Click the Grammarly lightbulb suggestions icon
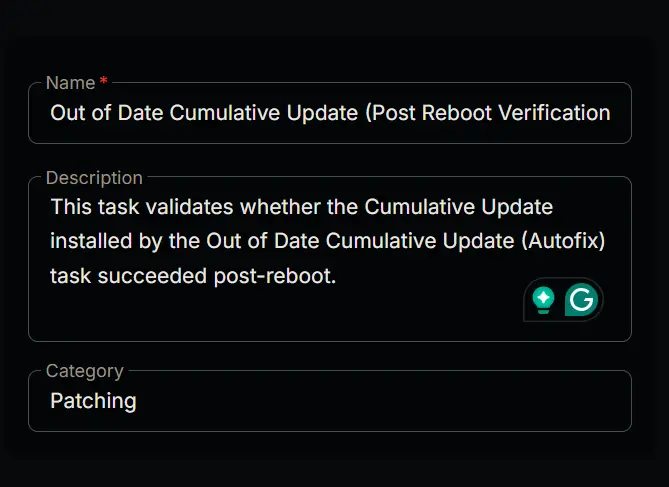Screen dimensions: 669x487 point(543,300)
